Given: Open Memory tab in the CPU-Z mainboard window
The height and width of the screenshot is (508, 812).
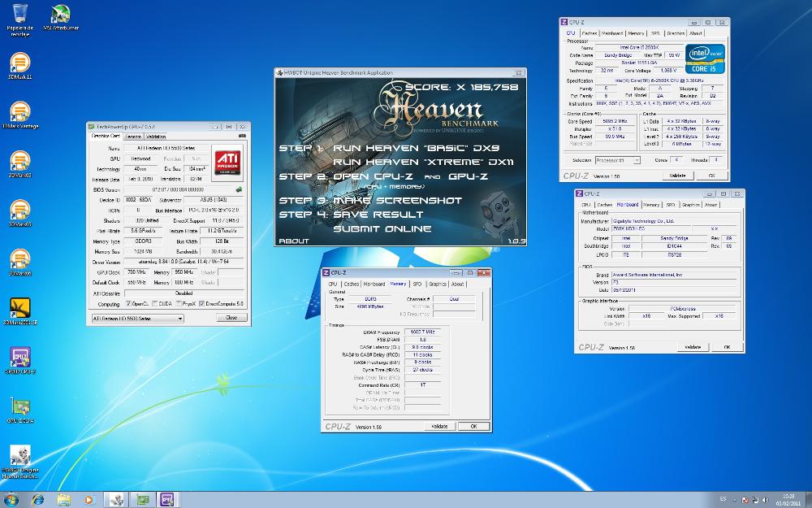Looking at the screenshot, I should pos(651,205).
